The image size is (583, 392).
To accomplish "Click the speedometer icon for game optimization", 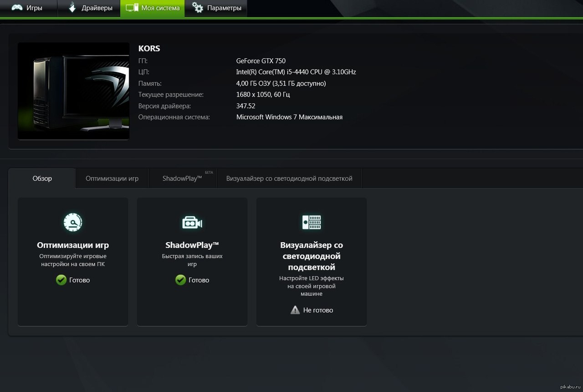I will click(73, 222).
